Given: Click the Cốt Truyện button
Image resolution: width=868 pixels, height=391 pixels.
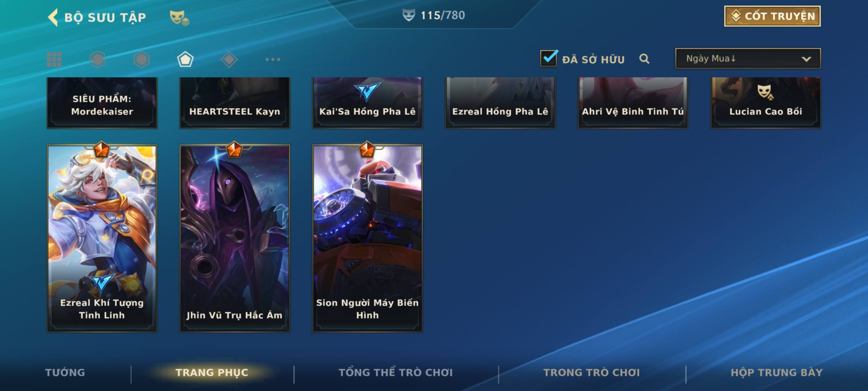Looking at the screenshot, I should click(772, 16).
